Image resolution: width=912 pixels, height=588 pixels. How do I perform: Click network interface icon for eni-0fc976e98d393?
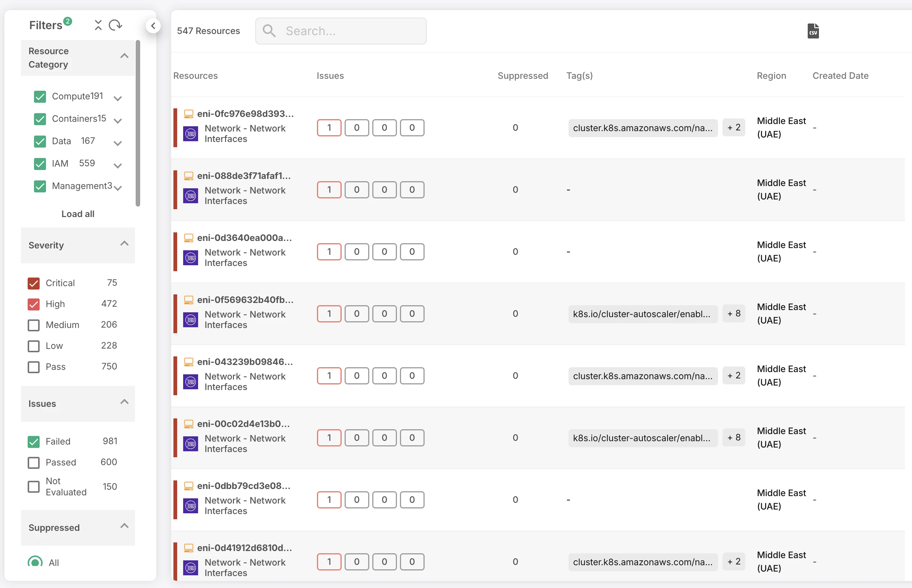(190, 134)
